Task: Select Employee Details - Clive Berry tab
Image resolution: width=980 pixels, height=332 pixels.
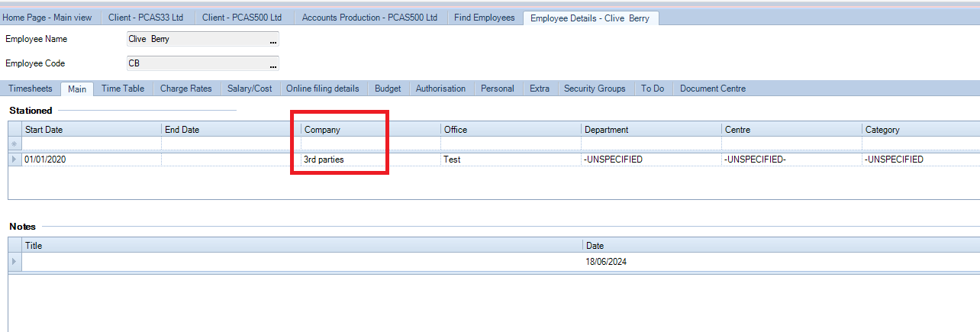Action: click(x=590, y=18)
